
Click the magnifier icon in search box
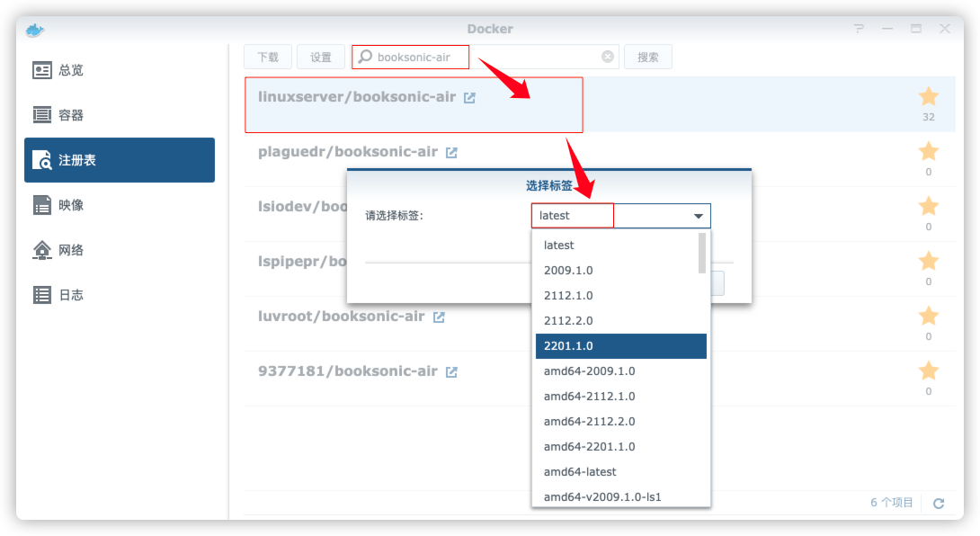(366, 57)
